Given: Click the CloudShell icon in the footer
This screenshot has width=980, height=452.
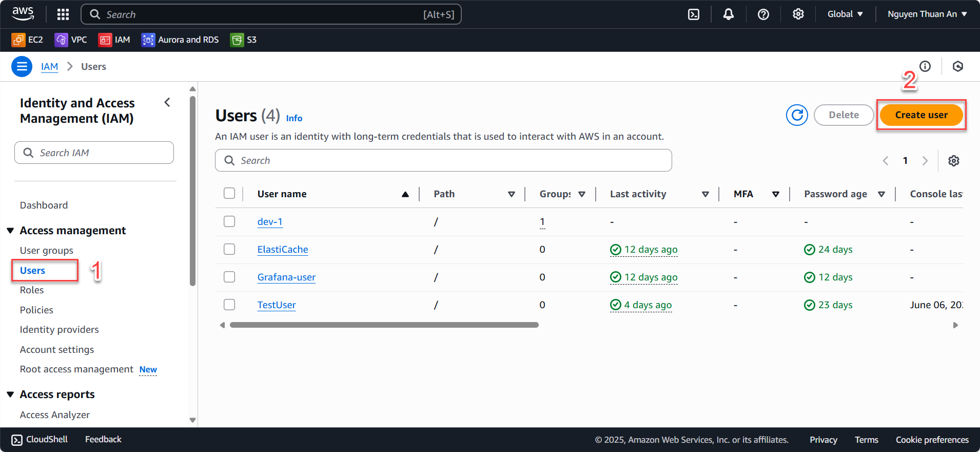Looking at the screenshot, I should (17, 440).
